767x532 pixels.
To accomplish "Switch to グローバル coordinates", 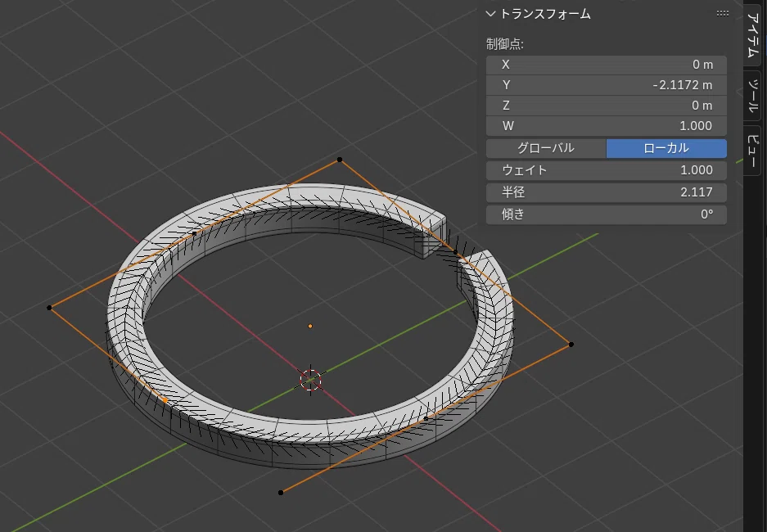I will [546, 148].
